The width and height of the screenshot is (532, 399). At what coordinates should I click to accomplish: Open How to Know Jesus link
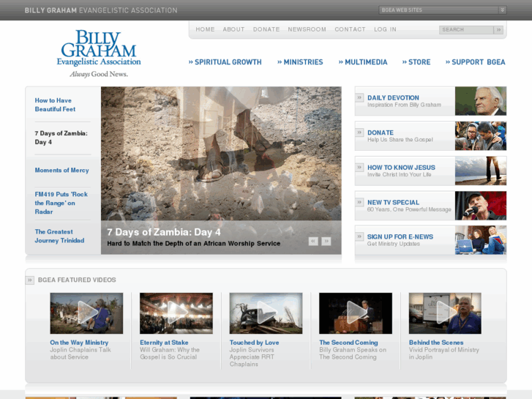pos(401,168)
